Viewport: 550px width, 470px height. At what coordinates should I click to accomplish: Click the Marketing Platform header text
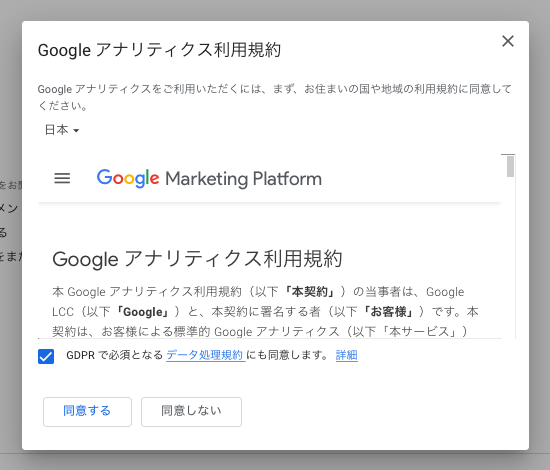pos(243,179)
